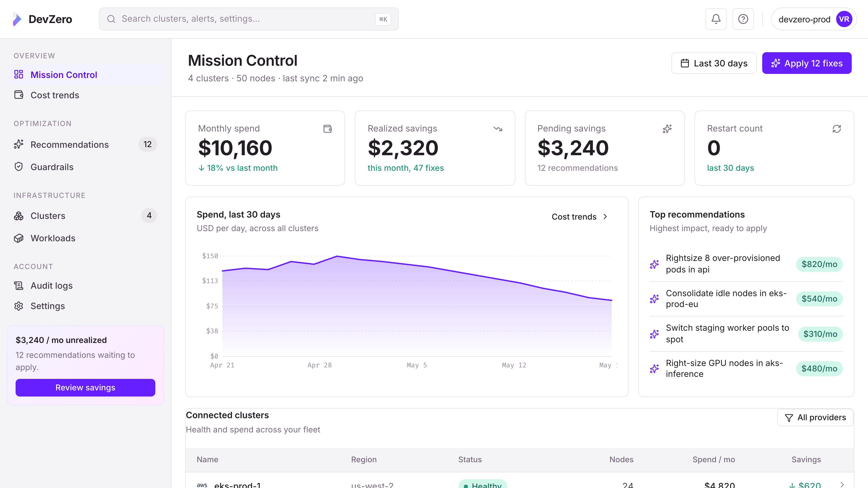Click the Clusters count badge 4
Screen dimensions: 868x488
149,216
